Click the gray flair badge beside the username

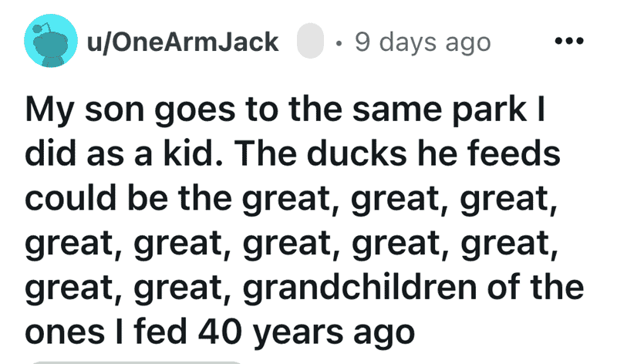[x=308, y=42]
